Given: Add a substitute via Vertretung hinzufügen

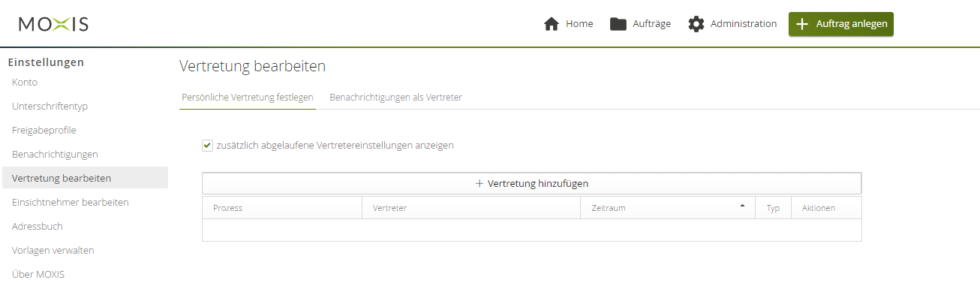Looking at the screenshot, I should [x=531, y=183].
